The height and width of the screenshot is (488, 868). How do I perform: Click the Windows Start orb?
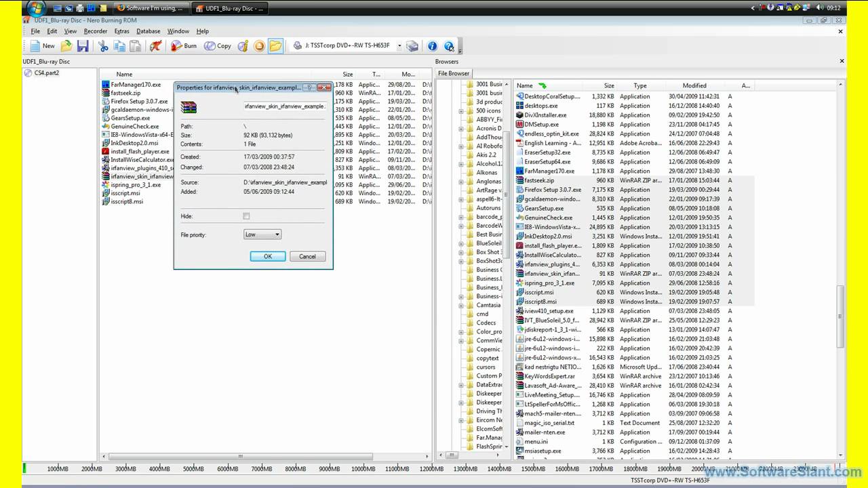click(x=36, y=8)
